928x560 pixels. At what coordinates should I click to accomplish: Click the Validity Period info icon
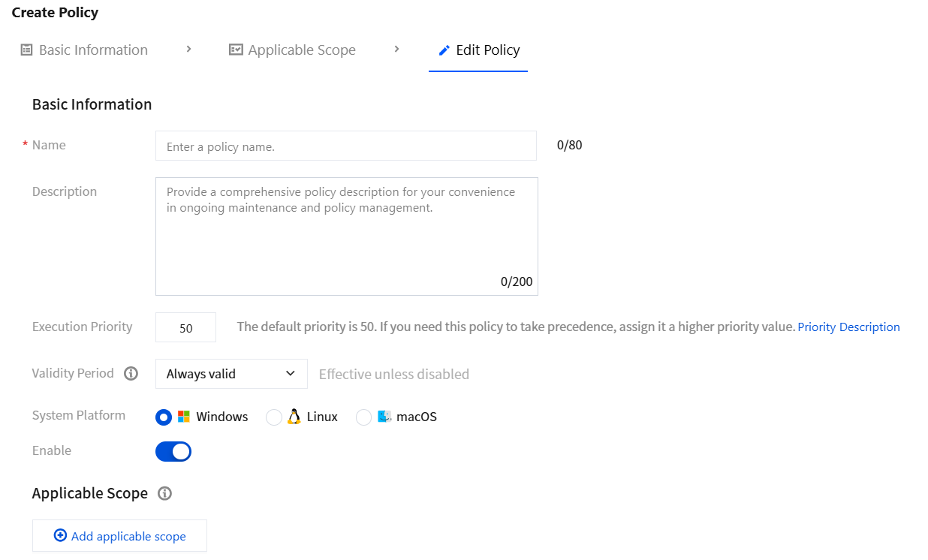click(131, 373)
